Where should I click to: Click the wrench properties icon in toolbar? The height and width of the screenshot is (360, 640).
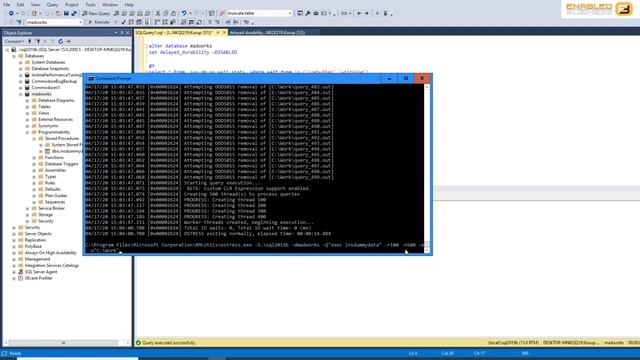308,13
